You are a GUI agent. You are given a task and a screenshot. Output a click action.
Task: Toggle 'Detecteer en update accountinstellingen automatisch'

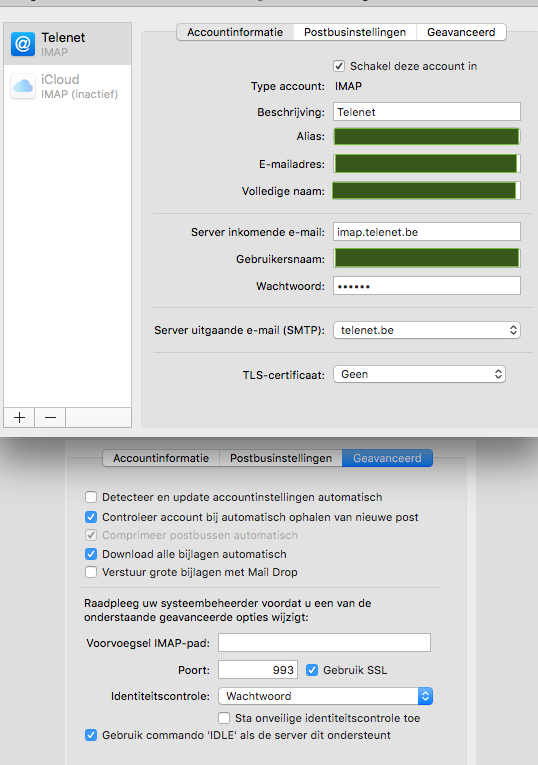(91, 497)
